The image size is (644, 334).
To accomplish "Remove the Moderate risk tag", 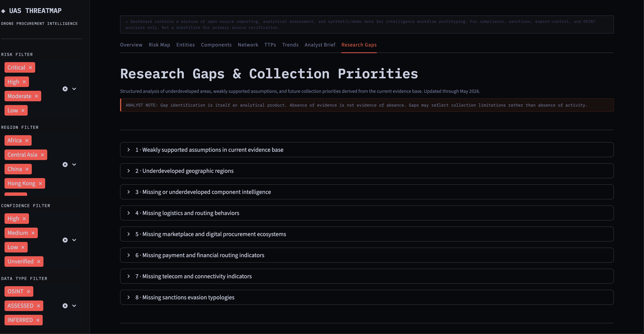I will (36, 96).
